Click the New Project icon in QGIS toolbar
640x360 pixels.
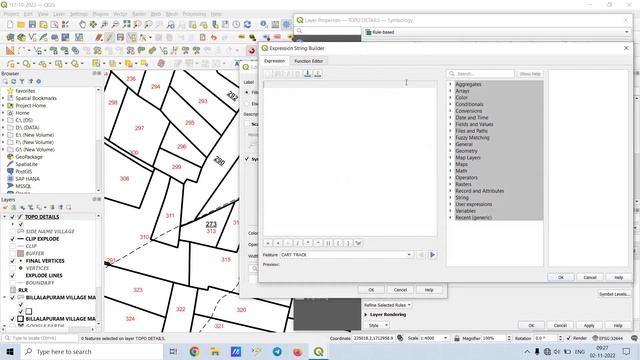point(10,25)
